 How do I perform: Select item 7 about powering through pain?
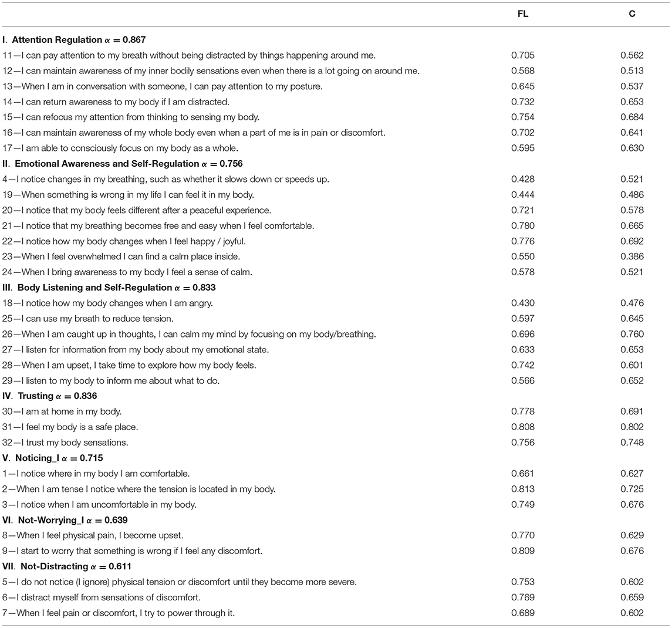click(119, 613)
